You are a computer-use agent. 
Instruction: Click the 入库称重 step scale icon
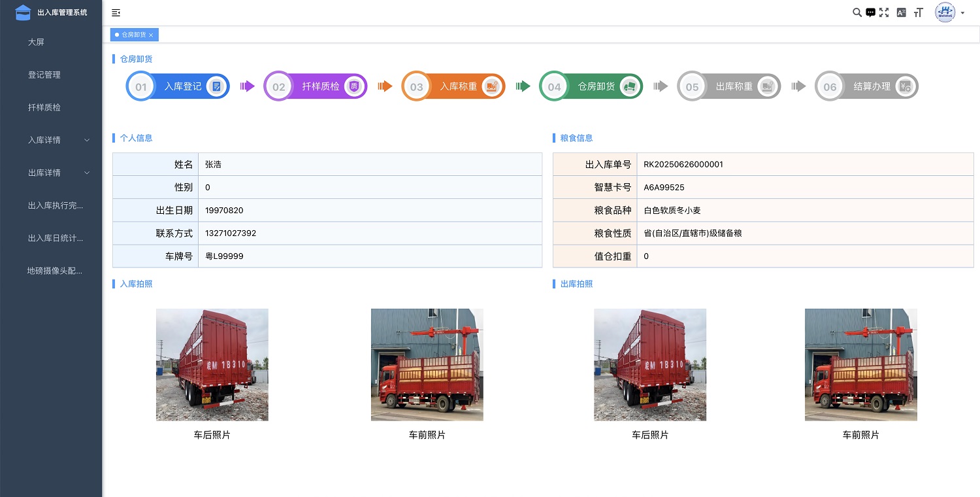coord(492,86)
